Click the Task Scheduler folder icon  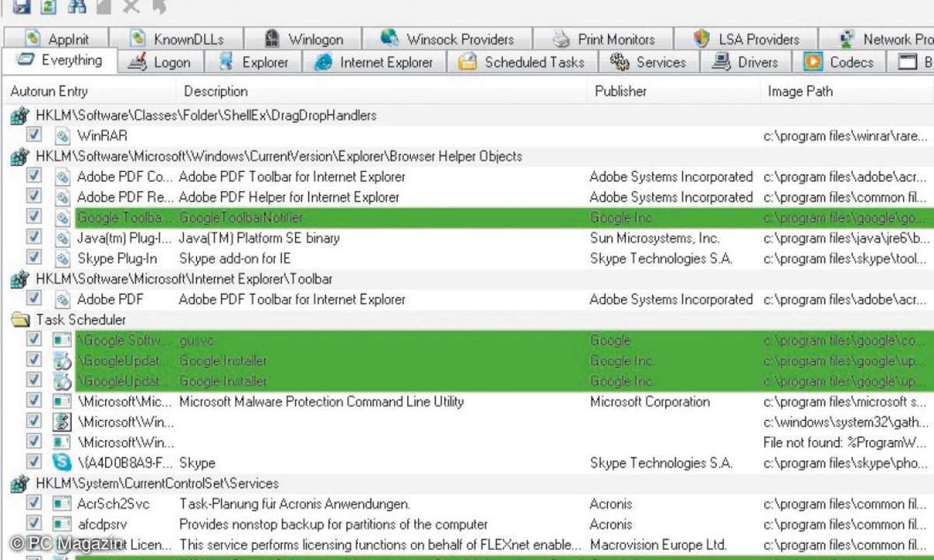(19, 320)
